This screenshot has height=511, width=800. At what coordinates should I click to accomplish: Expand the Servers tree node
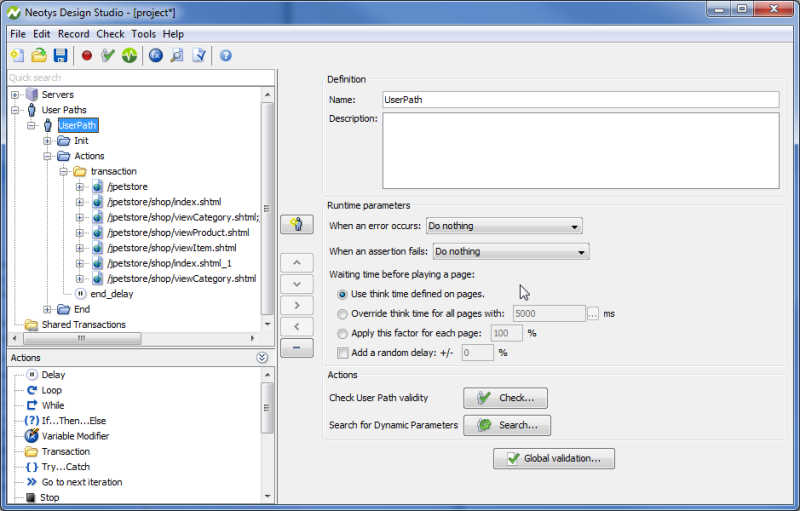click(x=15, y=95)
